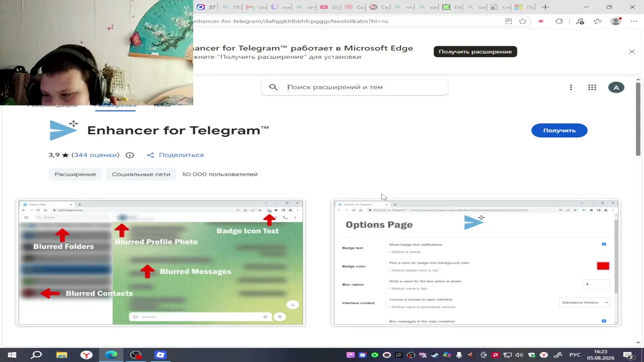Open the Windows Start menu
The width and height of the screenshot is (644, 362).
tap(12, 355)
